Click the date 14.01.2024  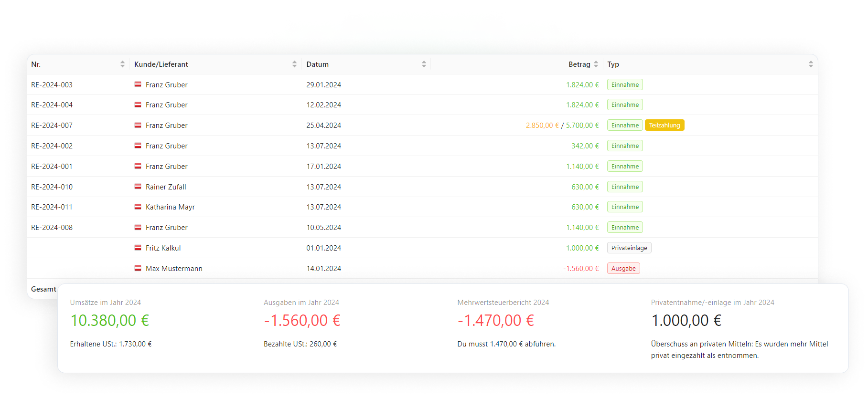323,269
